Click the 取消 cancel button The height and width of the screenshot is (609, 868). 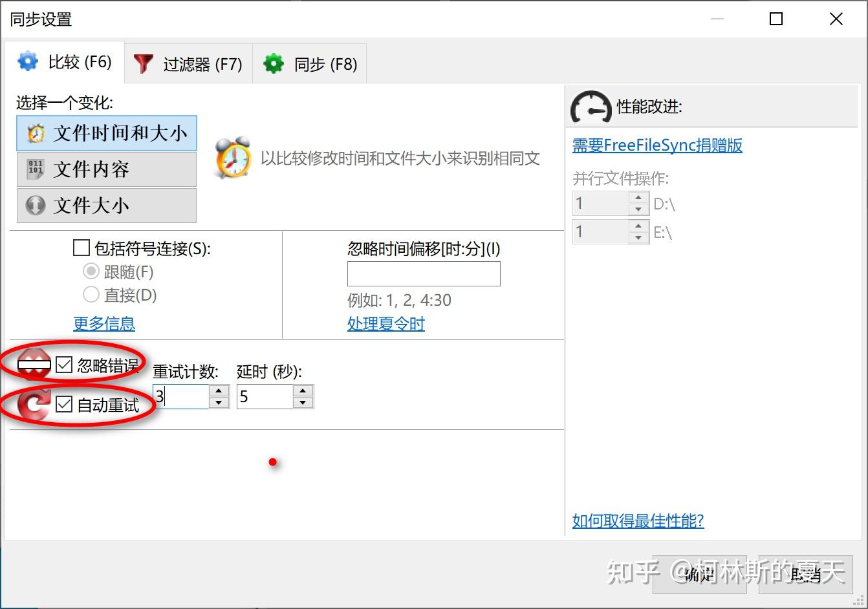(807, 574)
